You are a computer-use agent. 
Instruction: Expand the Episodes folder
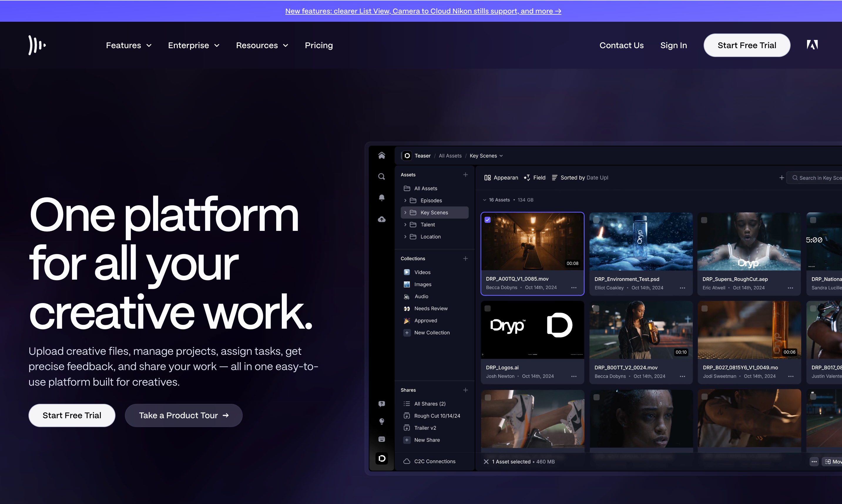[x=405, y=200]
